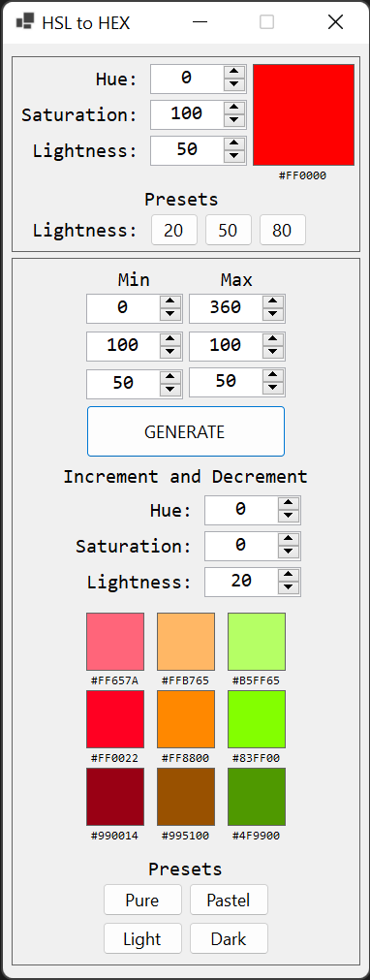The image size is (370, 980).
Task: Decrease the Saturation increment spinner
Action: (x=289, y=553)
